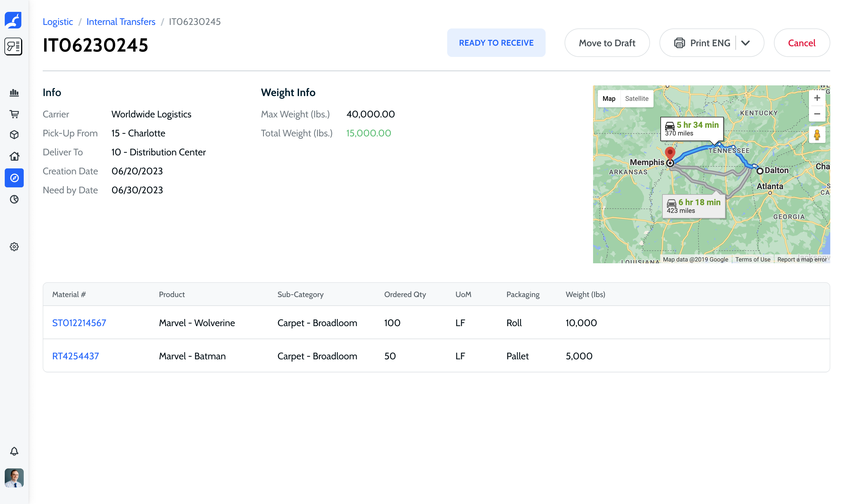Zoom out the map with minus
This screenshot has width=854, height=504.
click(x=817, y=114)
